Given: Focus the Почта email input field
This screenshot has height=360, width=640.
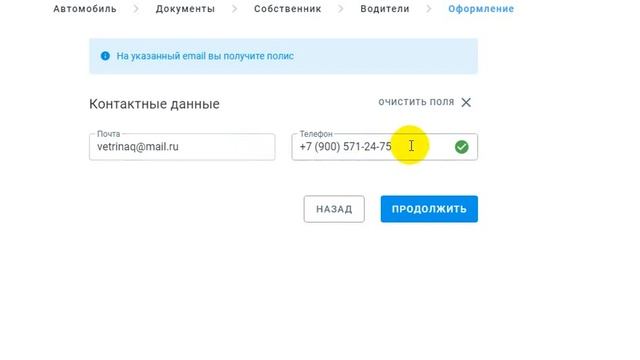Looking at the screenshot, I should tap(182, 147).
